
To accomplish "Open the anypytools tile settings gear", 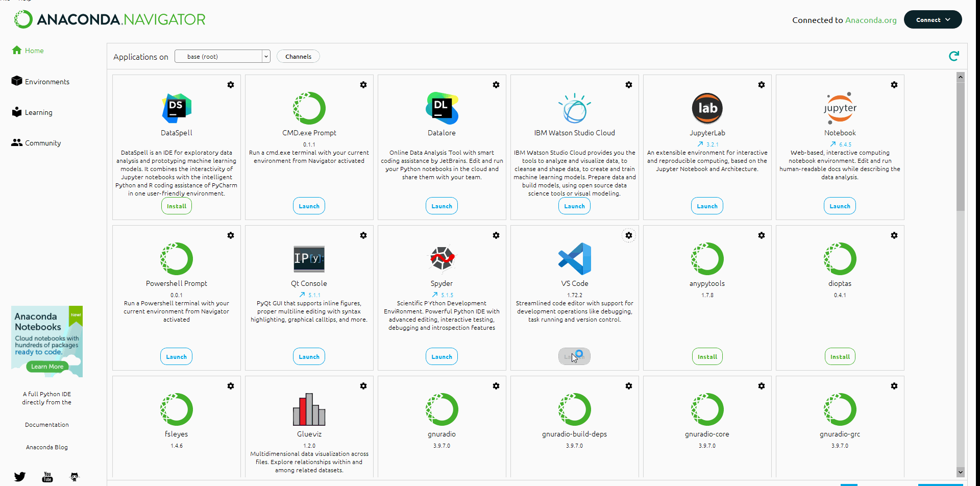I will pos(762,235).
